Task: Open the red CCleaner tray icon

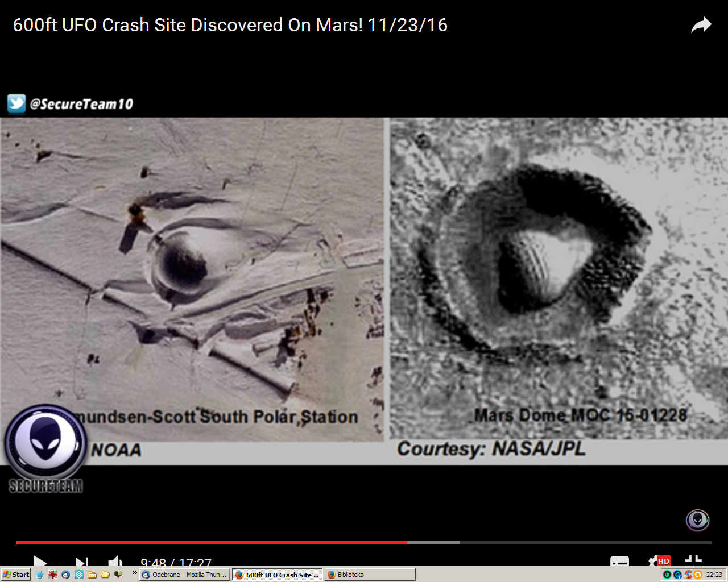Action: 688,575
